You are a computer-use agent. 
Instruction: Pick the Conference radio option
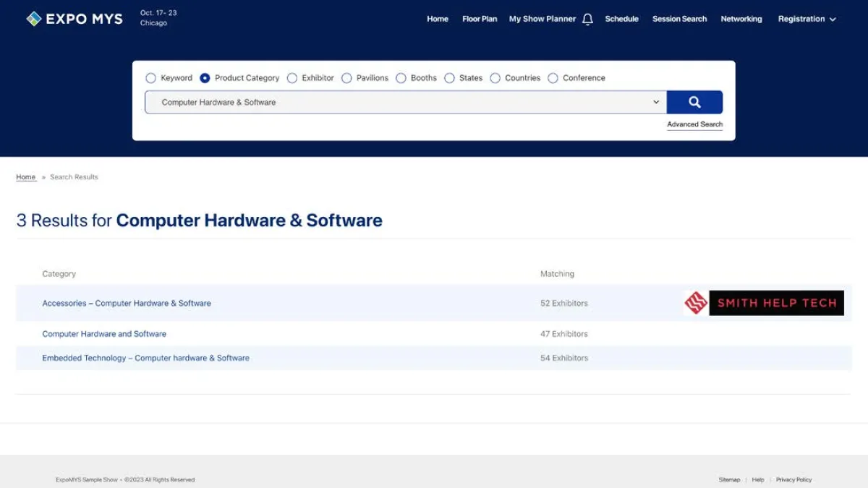click(553, 78)
